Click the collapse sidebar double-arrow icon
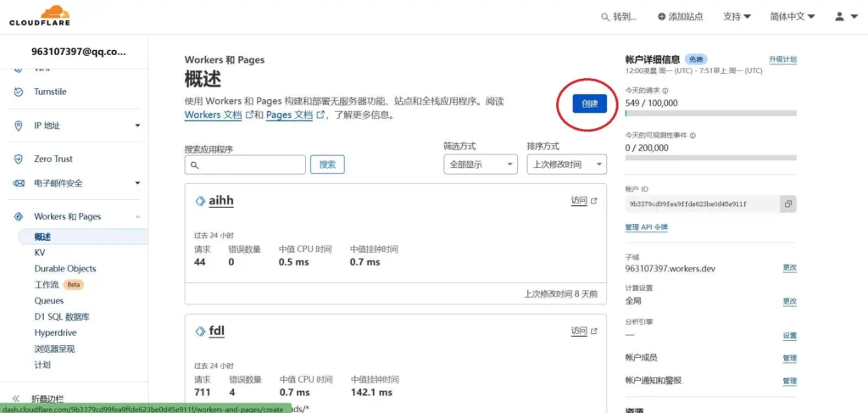The width and height of the screenshot is (868, 413). click(x=15, y=398)
